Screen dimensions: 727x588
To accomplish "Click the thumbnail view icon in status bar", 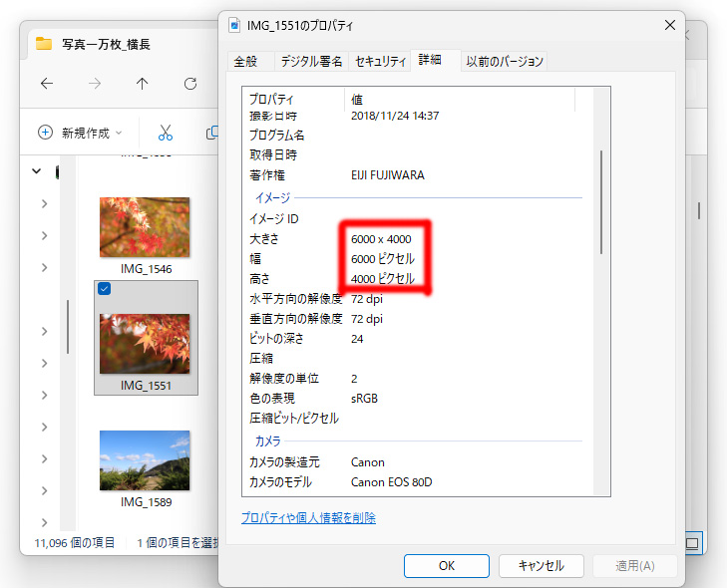I will pos(692,543).
